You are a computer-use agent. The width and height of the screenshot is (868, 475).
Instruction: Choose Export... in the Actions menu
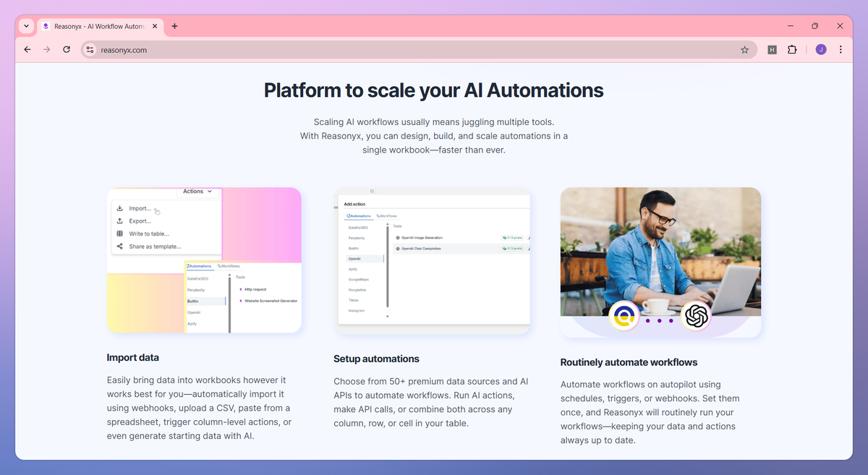[140, 221]
